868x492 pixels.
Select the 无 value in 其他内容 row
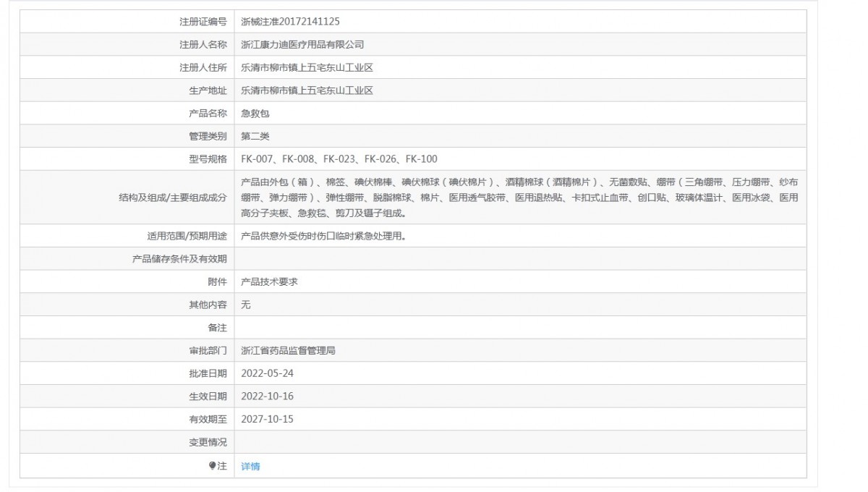point(246,305)
